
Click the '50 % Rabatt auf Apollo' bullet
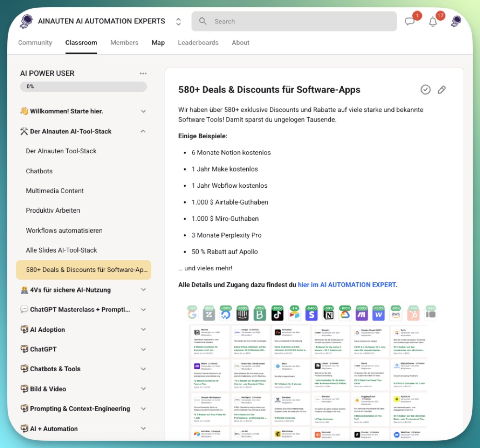point(225,252)
